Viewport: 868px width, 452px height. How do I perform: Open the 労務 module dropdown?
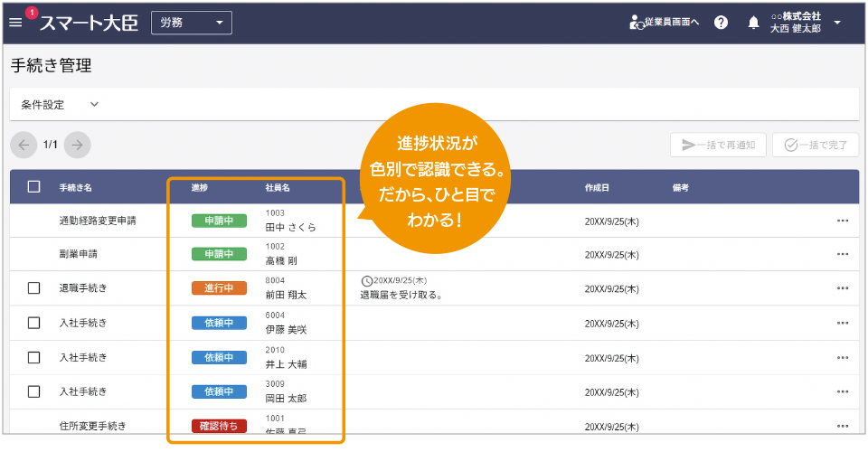pos(191,23)
